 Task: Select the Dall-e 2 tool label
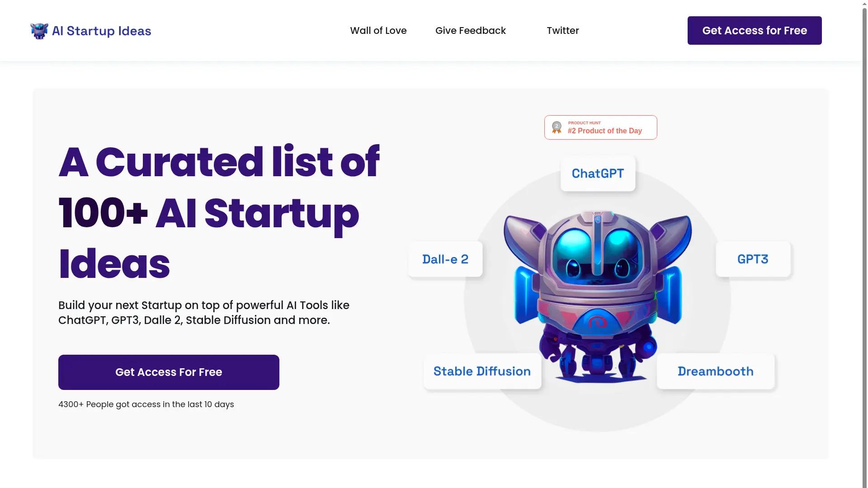click(x=445, y=259)
